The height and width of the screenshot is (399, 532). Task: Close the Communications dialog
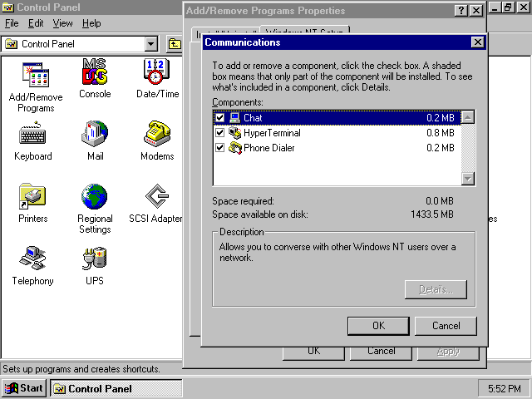(x=477, y=42)
